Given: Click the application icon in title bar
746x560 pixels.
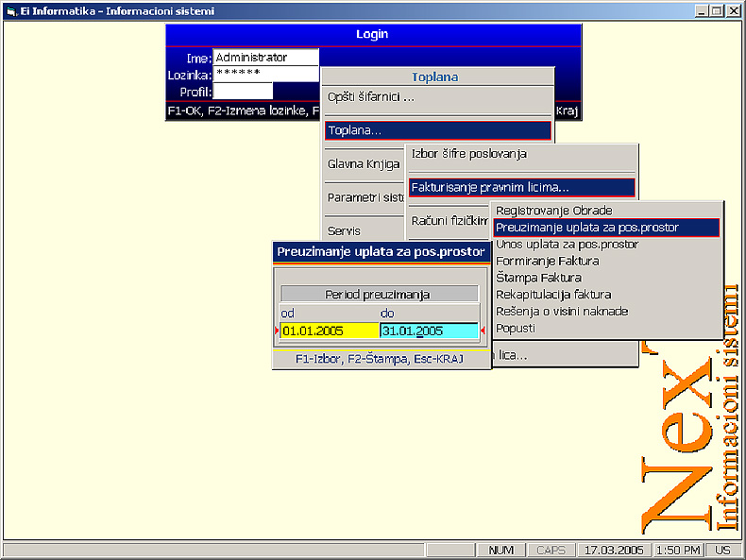Looking at the screenshot, I should [x=10, y=11].
